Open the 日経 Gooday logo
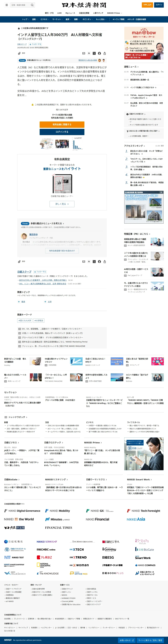The height and width of the screenshot is (644, 168). pos(109,549)
